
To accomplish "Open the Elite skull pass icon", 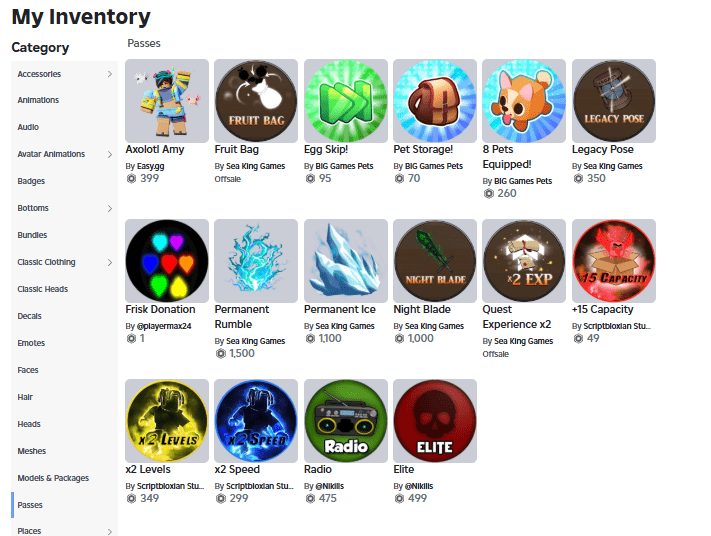I will [x=435, y=421].
